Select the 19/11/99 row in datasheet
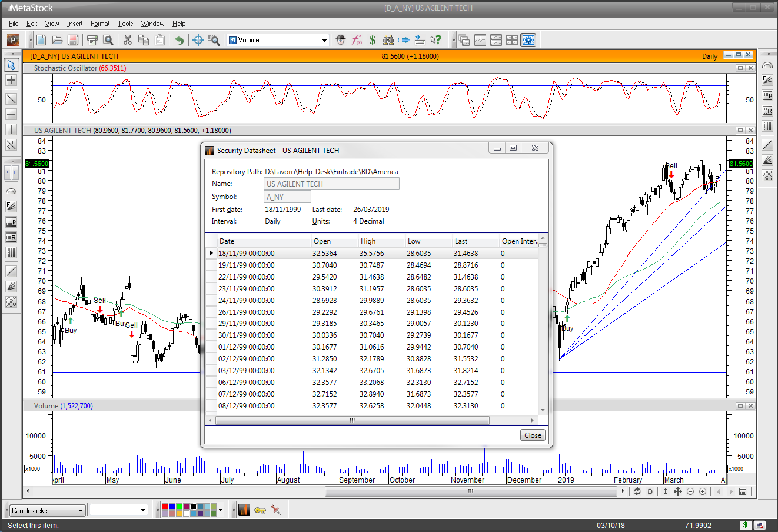778x532 pixels. (x=371, y=265)
